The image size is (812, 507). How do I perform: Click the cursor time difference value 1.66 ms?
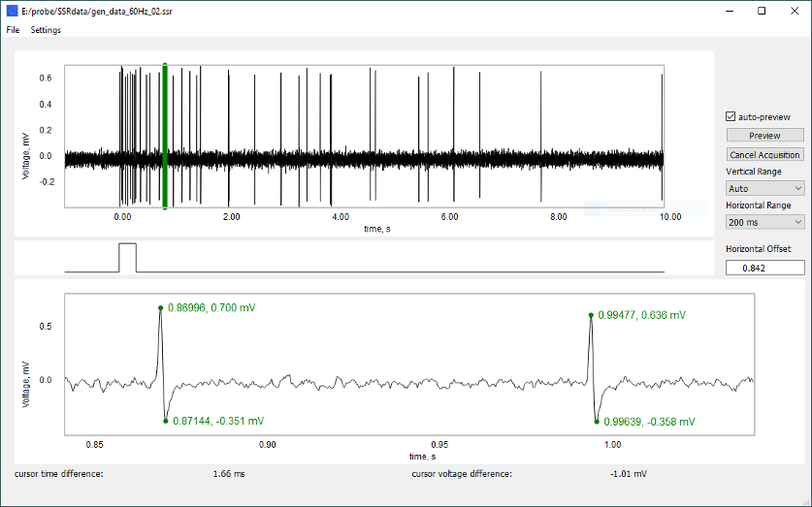point(229,474)
